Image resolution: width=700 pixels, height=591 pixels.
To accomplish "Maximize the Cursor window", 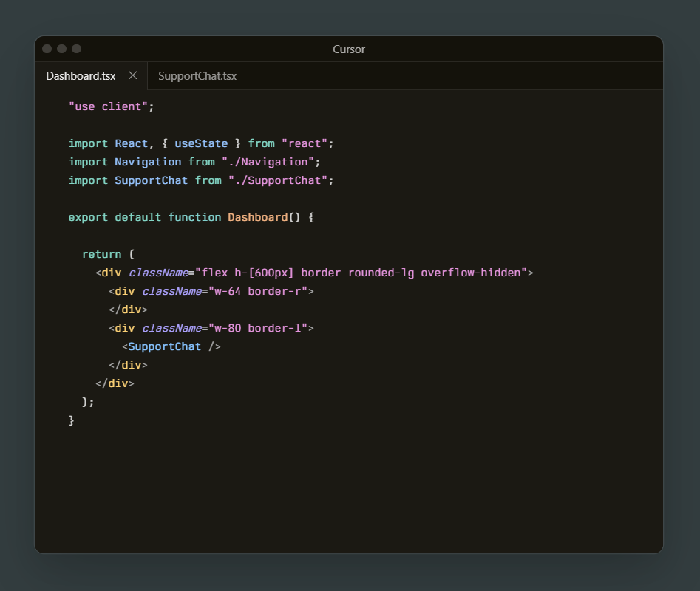I will point(77,49).
